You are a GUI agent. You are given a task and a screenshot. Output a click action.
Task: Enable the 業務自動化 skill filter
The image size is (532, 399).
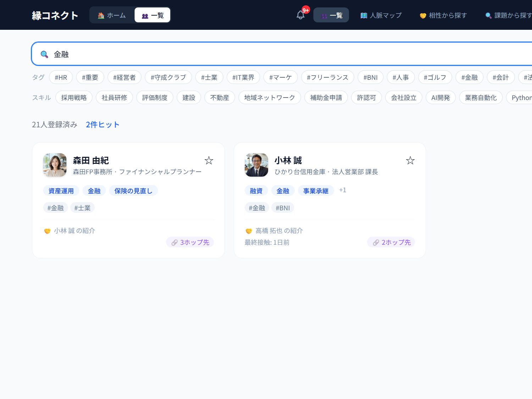point(481,98)
